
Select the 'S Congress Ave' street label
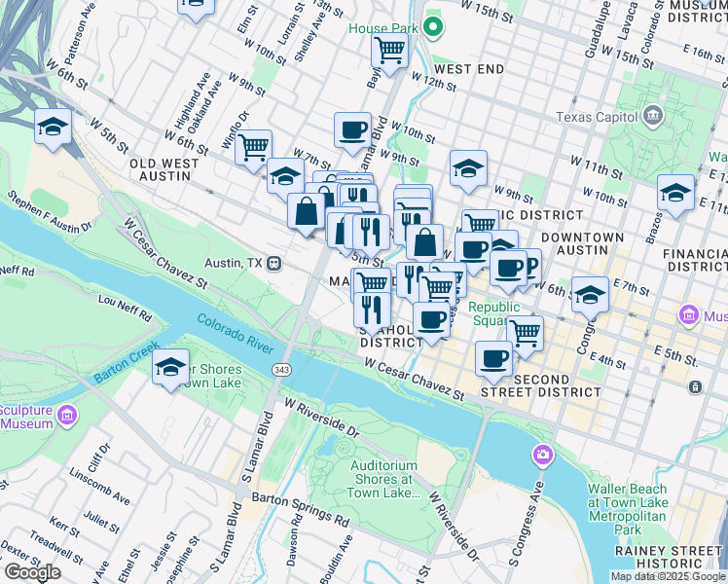(526, 524)
